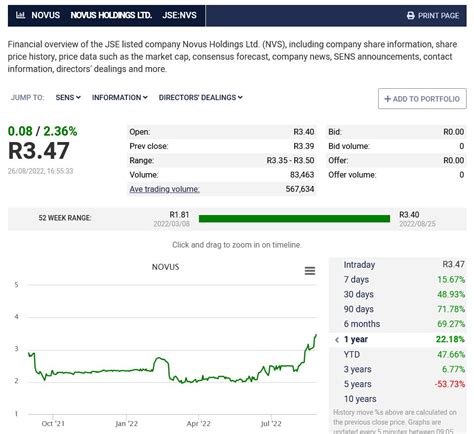Click the Range value R3.35 - R3.50
Viewport: 474px width, 434px height.
point(290,161)
